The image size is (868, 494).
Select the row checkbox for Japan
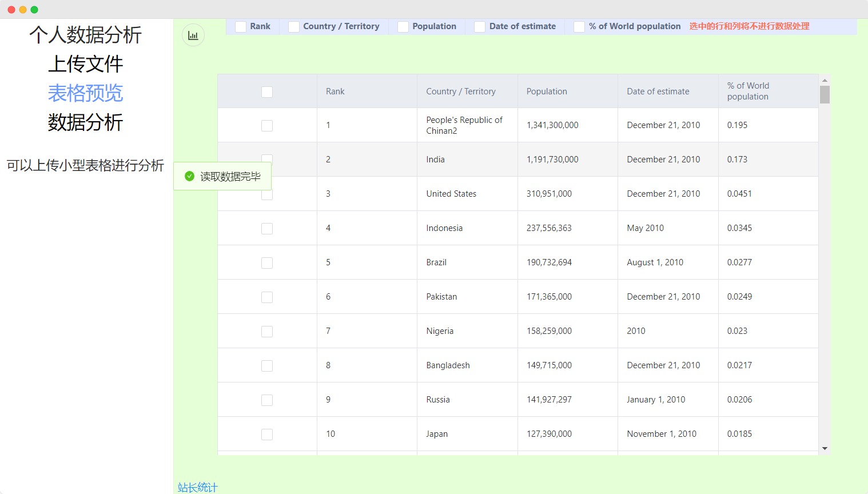tap(267, 435)
